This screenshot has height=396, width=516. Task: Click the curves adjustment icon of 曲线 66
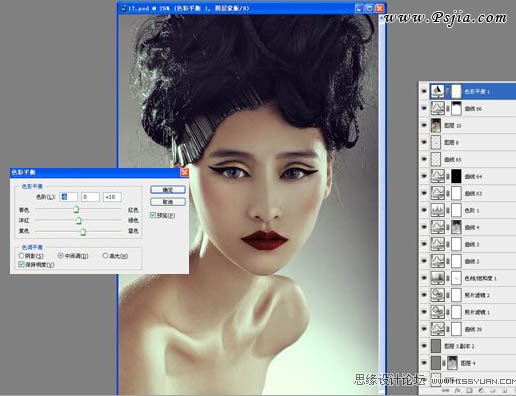[x=437, y=108]
